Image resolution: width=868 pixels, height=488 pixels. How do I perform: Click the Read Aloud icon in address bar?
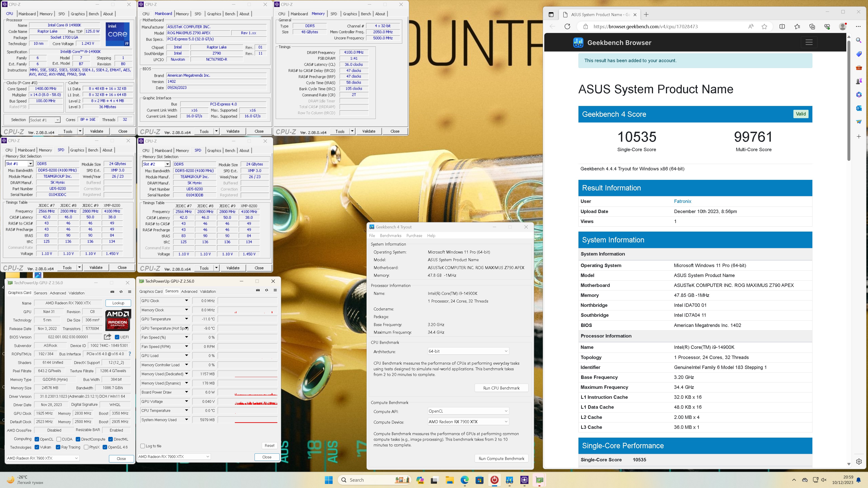point(750,27)
